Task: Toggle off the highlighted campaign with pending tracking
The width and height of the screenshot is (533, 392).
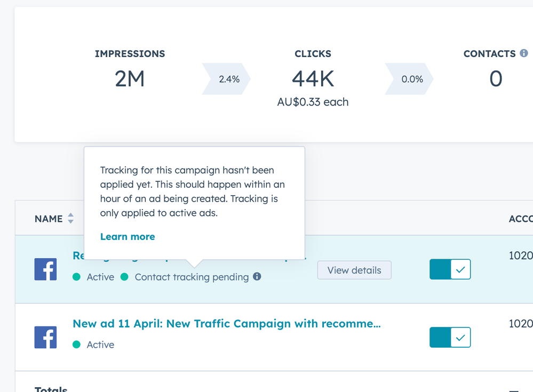Action: (450, 270)
